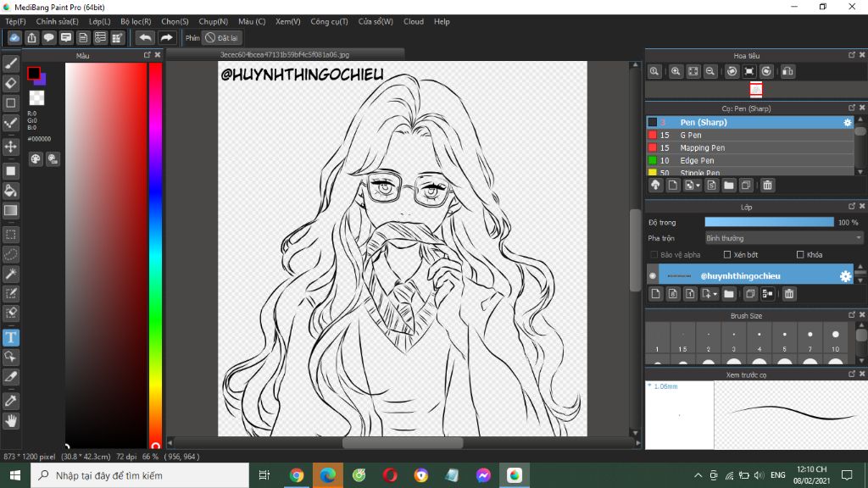Select the Hand pan tool
This screenshot has height=488, width=868.
pos(10,421)
